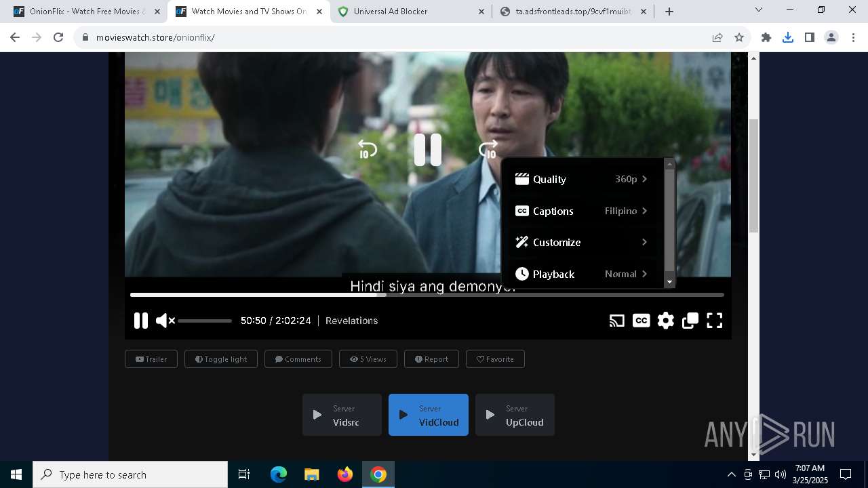Open Windows Start menu
The width and height of the screenshot is (868, 488).
point(16,474)
